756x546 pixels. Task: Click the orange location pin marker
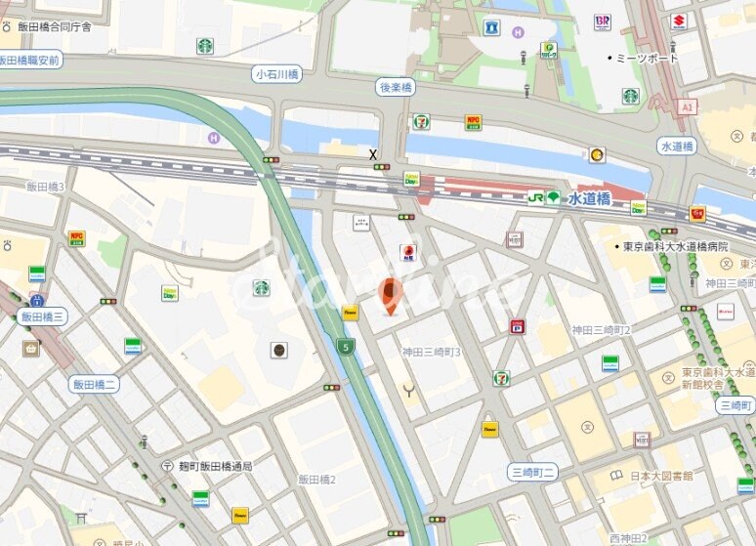(x=390, y=297)
